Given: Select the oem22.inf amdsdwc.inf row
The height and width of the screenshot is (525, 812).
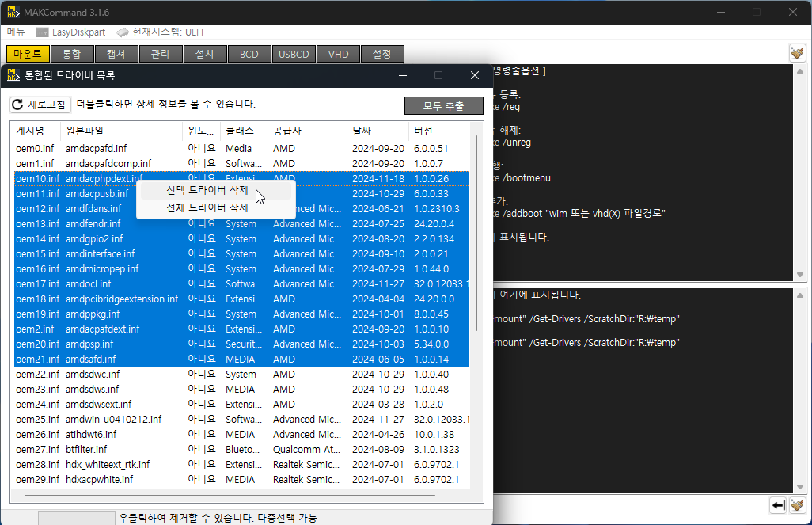Looking at the screenshot, I should tap(241, 375).
